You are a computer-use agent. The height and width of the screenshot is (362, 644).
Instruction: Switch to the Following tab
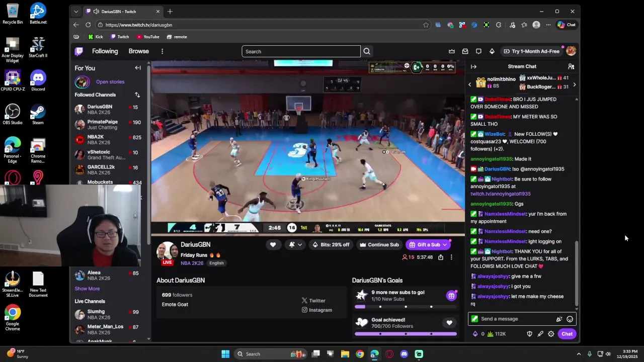105,51
